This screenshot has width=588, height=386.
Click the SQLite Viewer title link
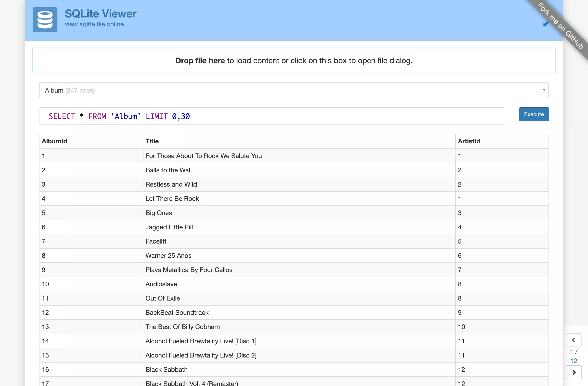tap(101, 14)
